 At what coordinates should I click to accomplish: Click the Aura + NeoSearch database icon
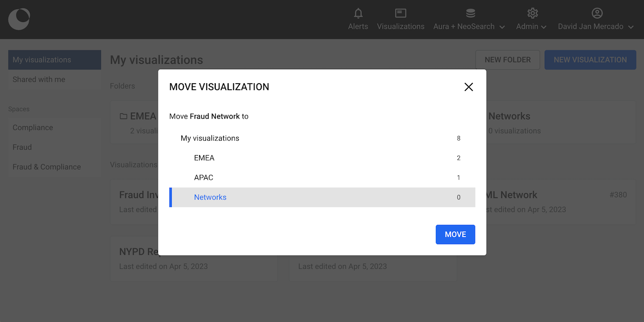pyautogui.click(x=470, y=13)
